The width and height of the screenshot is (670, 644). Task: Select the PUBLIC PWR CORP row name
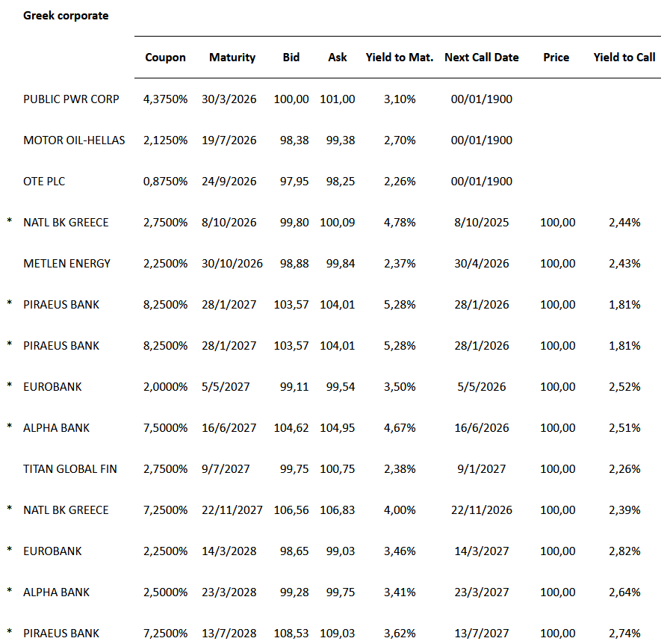coord(71,99)
